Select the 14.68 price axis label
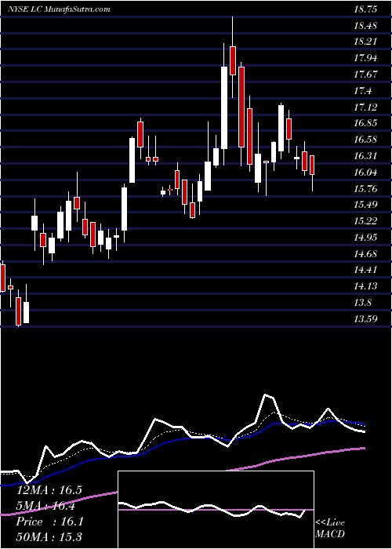 point(365,253)
